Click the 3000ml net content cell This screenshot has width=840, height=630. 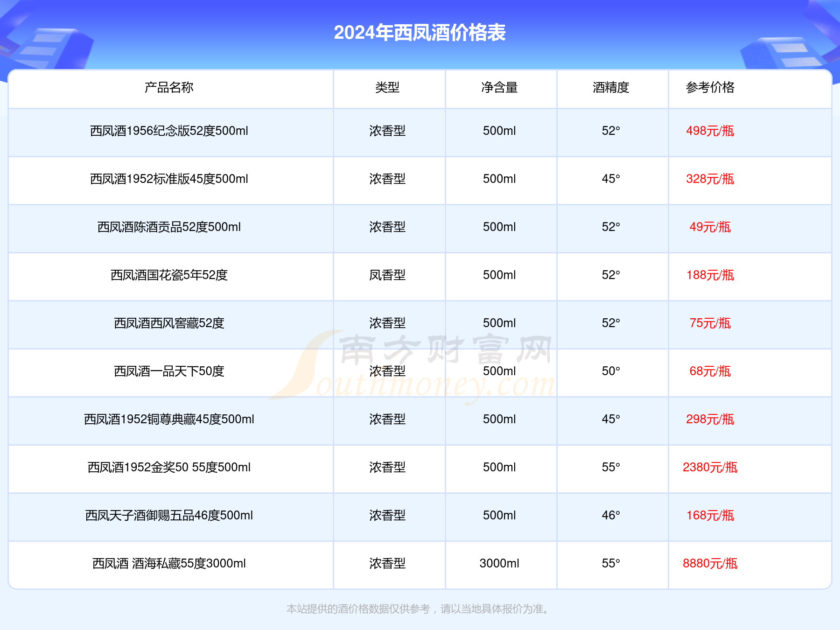pyautogui.click(x=499, y=563)
